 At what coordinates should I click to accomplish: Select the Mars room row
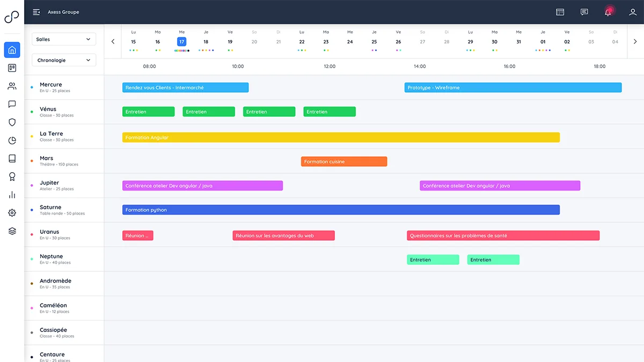64,161
